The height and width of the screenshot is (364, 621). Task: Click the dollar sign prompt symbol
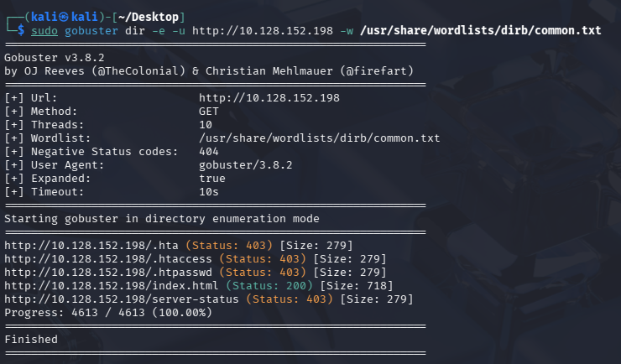[x=21, y=30]
